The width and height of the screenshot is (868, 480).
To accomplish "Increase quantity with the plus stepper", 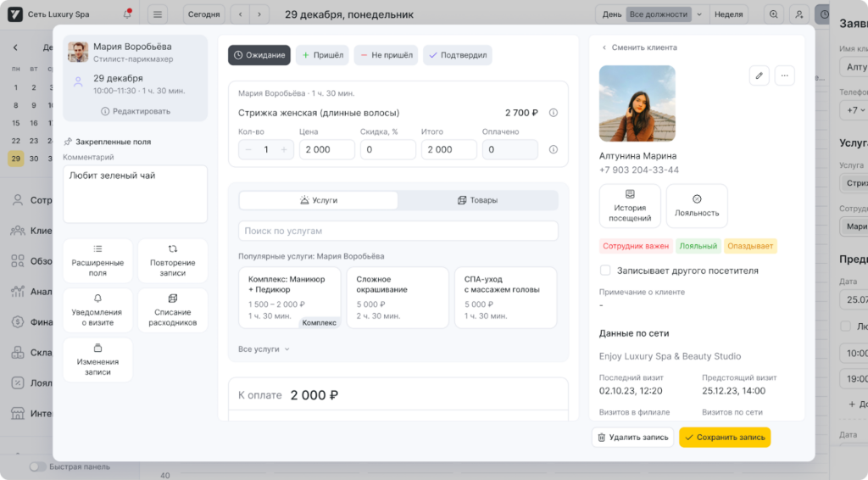I will (x=284, y=149).
